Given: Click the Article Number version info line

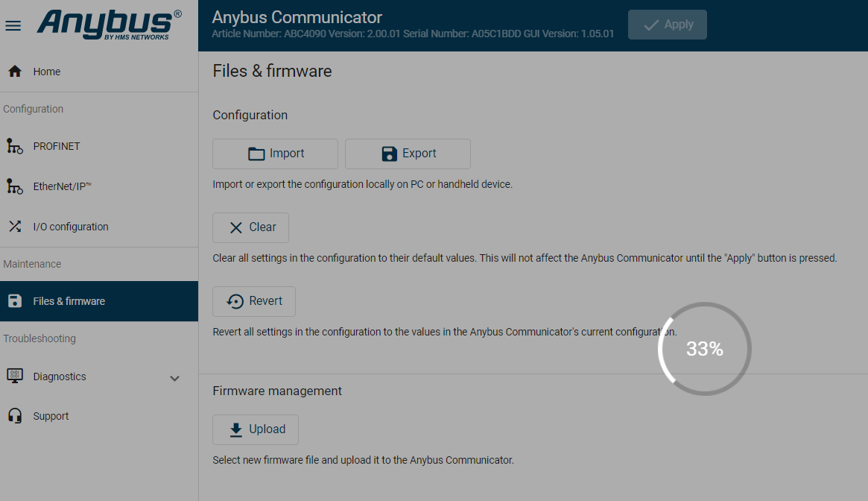Looking at the screenshot, I should (x=413, y=34).
